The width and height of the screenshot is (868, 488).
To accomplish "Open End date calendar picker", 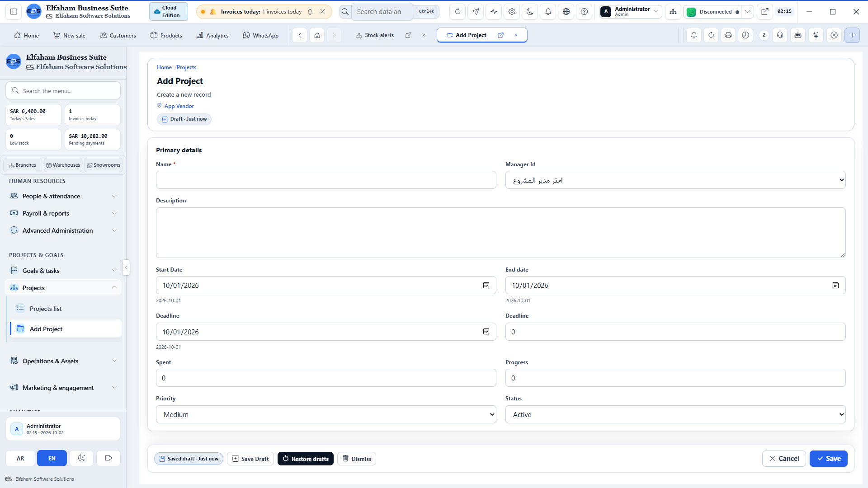I will (x=835, y=286).
